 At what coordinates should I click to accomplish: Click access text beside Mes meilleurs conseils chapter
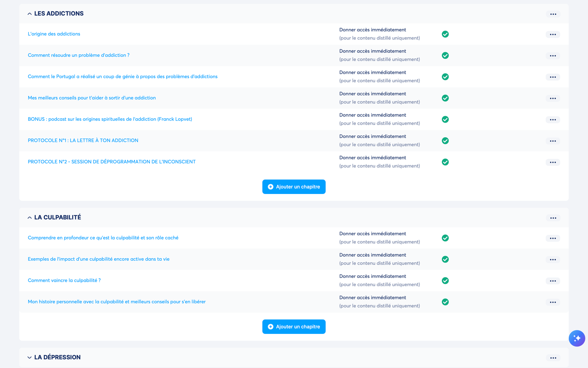coord(379,98)
